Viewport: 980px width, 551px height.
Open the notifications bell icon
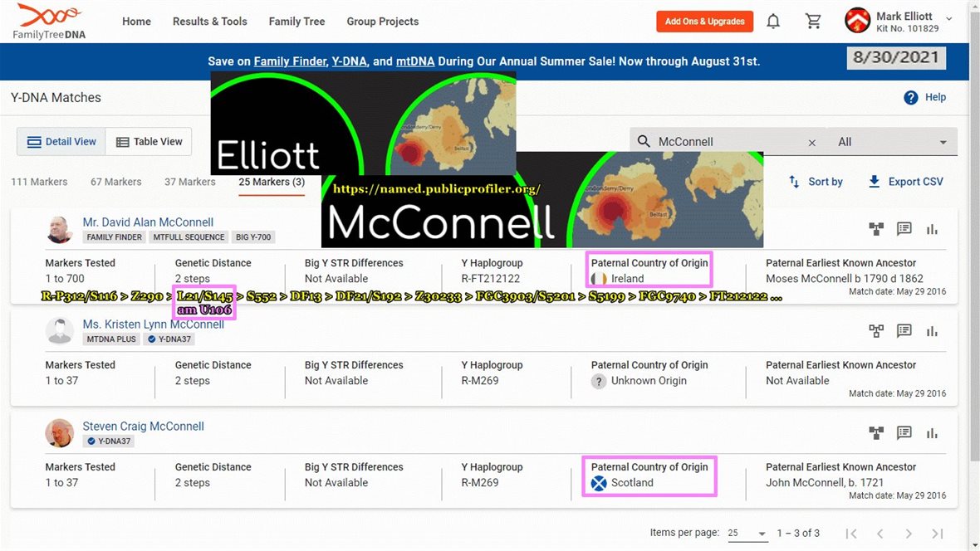point(773,22)
